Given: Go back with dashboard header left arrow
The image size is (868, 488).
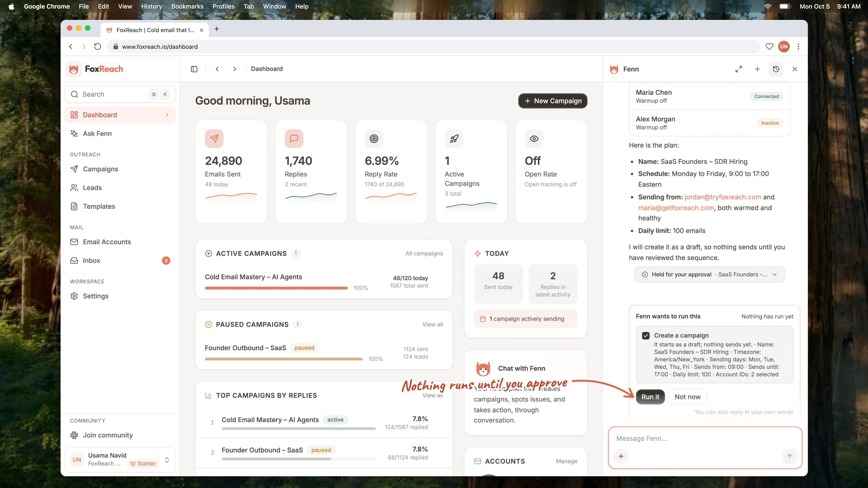Looking at the screenshot, I should point(217,69).
